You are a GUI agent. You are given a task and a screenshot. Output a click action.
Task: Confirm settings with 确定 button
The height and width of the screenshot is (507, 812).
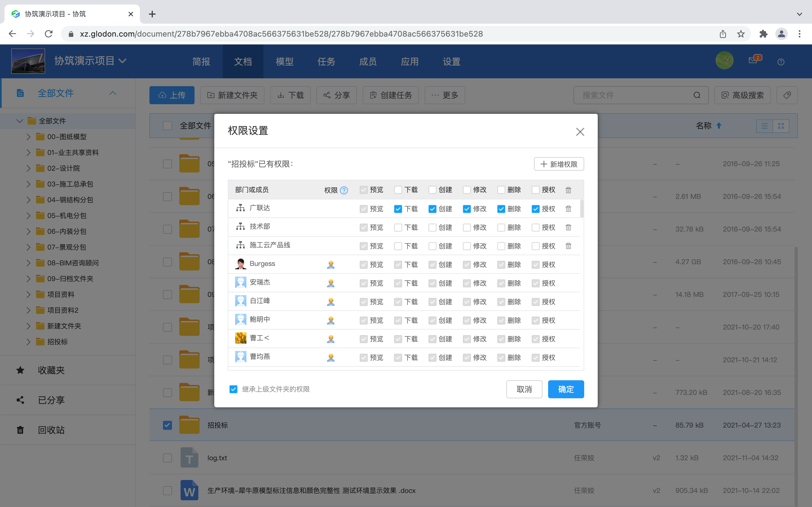point(566,389)
